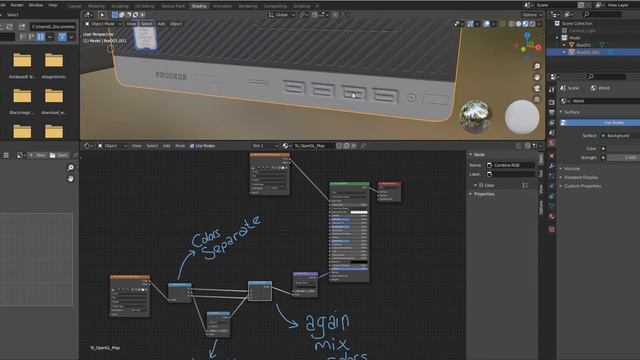640x360 pixels.
Task: Click the Strength value slider in World properties
Action: coord(623,158)
